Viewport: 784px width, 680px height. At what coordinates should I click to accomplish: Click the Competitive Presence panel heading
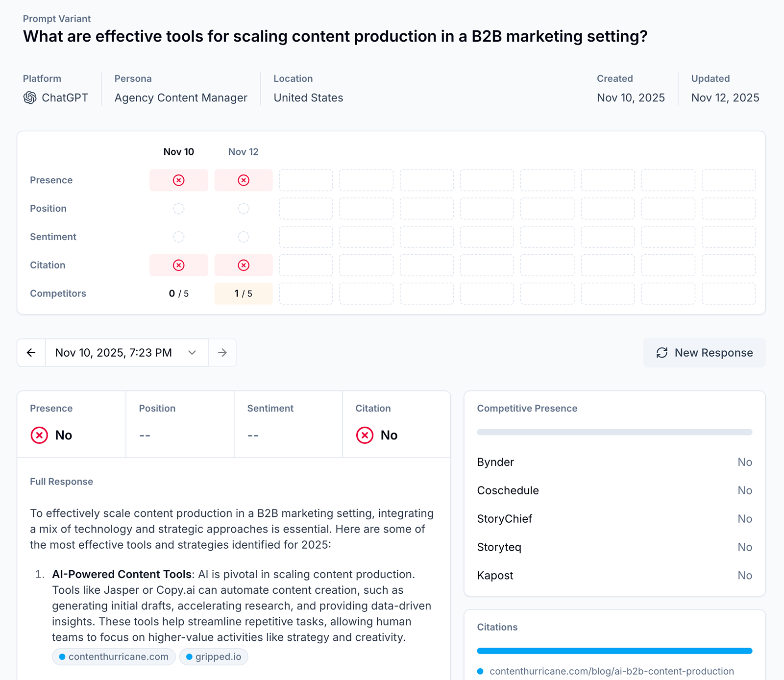527,409
